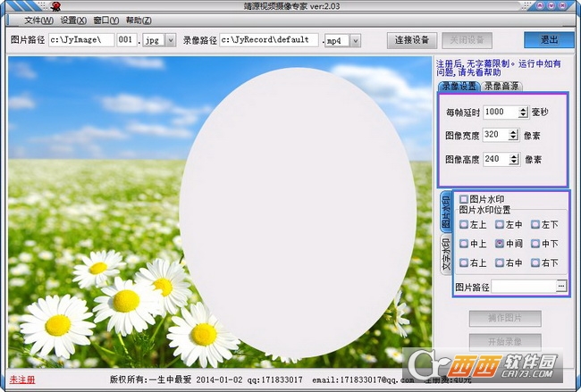Click the email:171833017@qq.com status text
581x392 pixels.
coord(363,380)
